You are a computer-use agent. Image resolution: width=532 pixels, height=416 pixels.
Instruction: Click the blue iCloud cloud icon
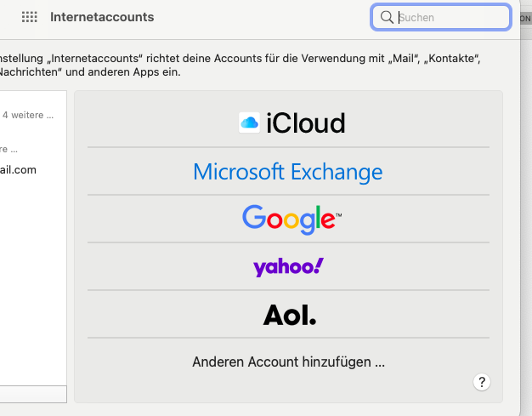(x=249, y=123)
